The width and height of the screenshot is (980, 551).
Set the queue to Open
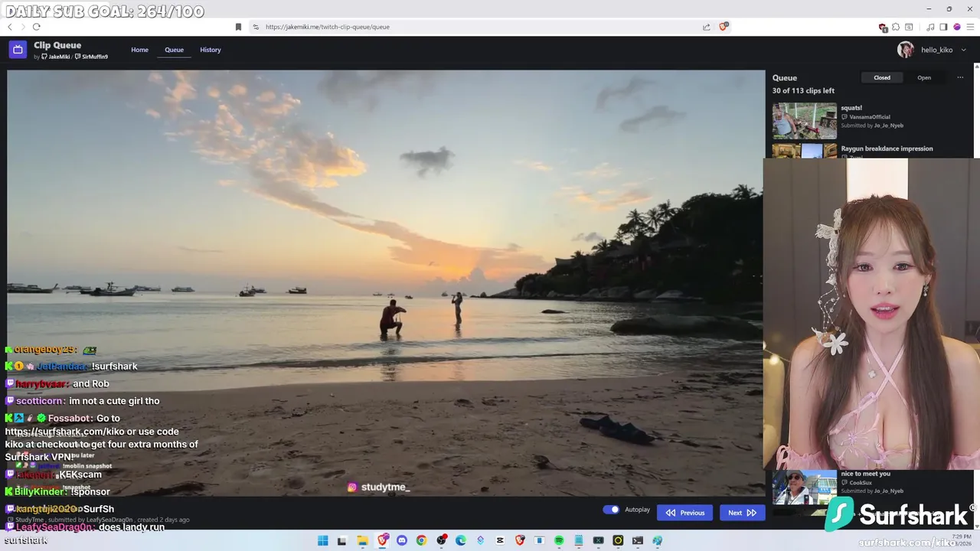point(924,77)
